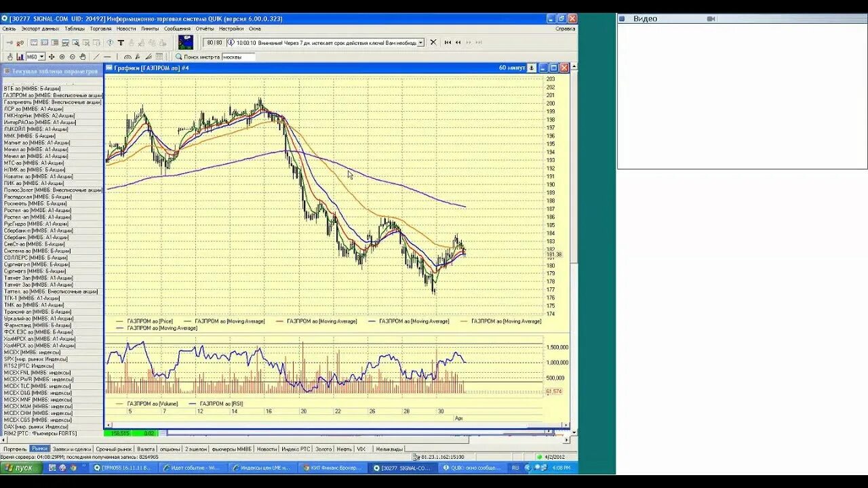This screenshot has width=868, height=488.
Task: Select Роснефть row in parameters table
Action: tap(52, 204)
